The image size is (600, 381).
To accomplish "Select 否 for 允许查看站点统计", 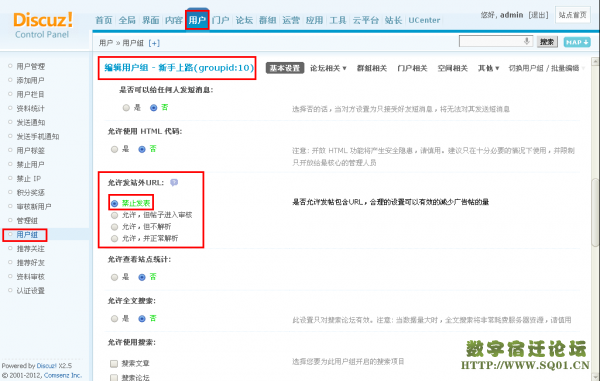I will point(142,277).
